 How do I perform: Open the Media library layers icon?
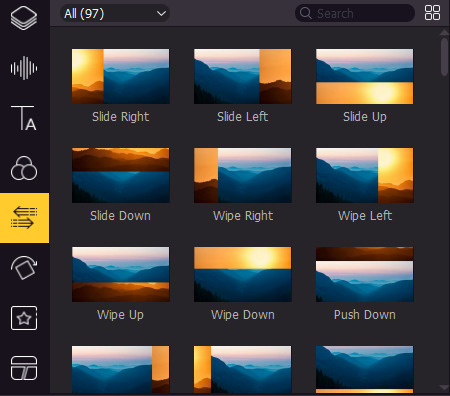tap(24, 18)
